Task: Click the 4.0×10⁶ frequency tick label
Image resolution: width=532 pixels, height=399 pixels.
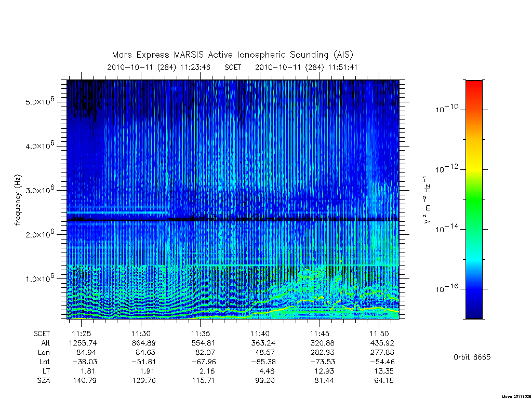Action: (x=39, y=145)
